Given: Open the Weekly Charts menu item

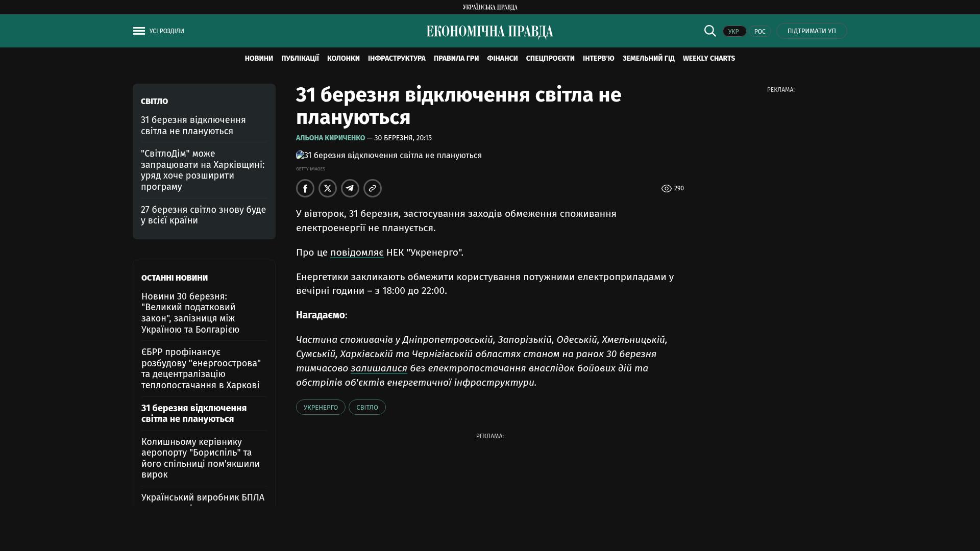Looking at the screenshot, I should pos(708,59).
